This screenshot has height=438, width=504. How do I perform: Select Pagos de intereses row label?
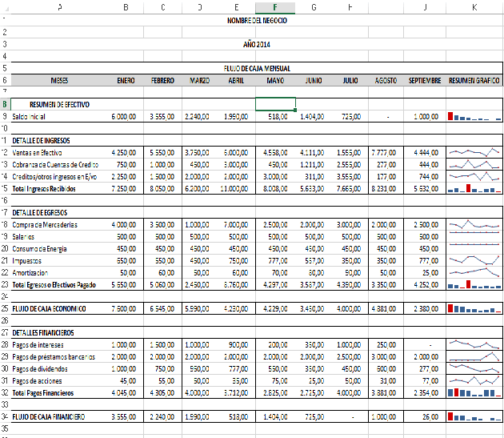point(38,344)
